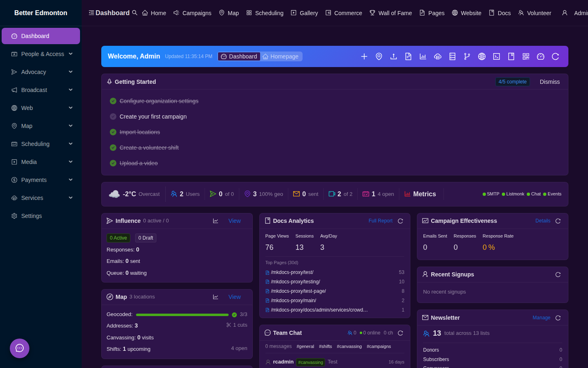Click the green Geocoded progress bar
The width and height of the screenshot is (588, 368).
(182, 315)
